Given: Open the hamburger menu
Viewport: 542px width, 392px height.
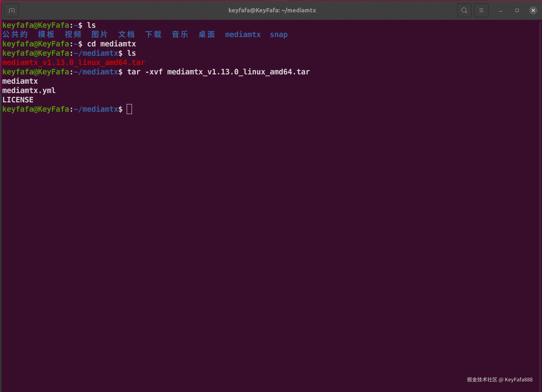Looking at the screenshot, I should pos(481,10).
